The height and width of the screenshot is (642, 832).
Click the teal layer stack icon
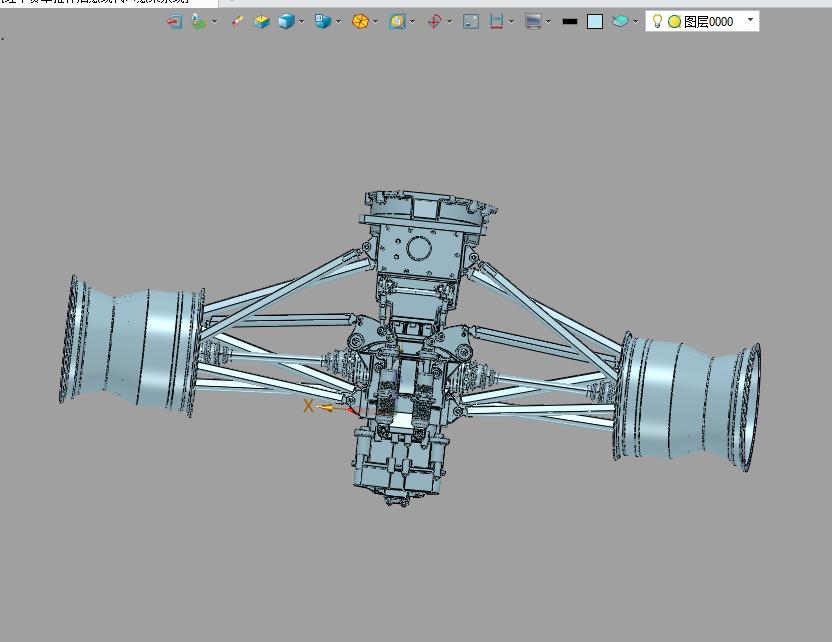coord(620,22)
